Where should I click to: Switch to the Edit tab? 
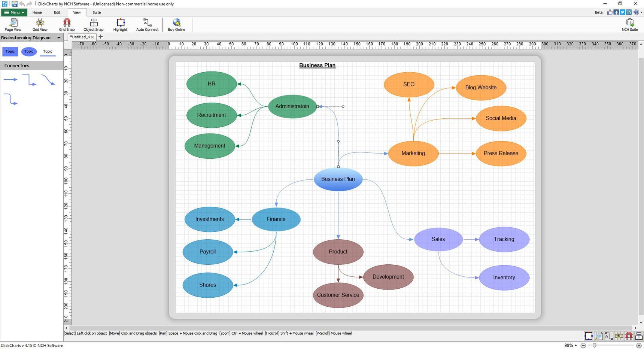tap(57, 12)
